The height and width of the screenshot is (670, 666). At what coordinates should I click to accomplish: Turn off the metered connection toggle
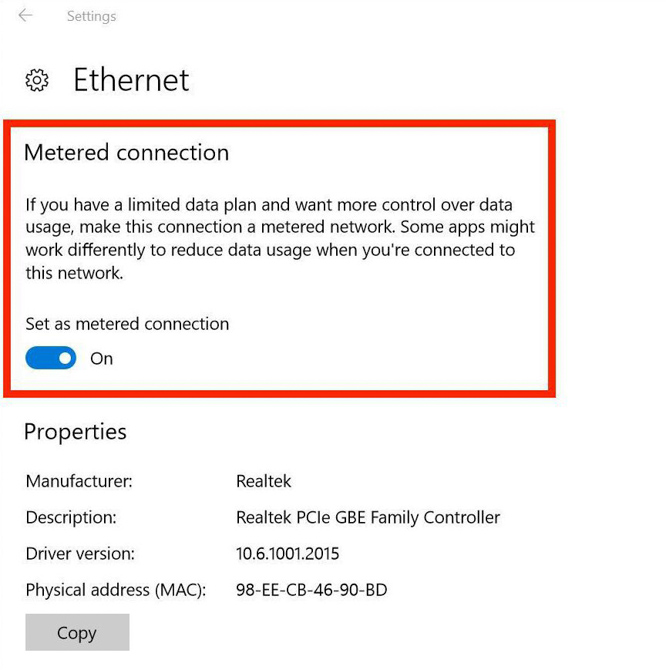click(x=51, y=358)
